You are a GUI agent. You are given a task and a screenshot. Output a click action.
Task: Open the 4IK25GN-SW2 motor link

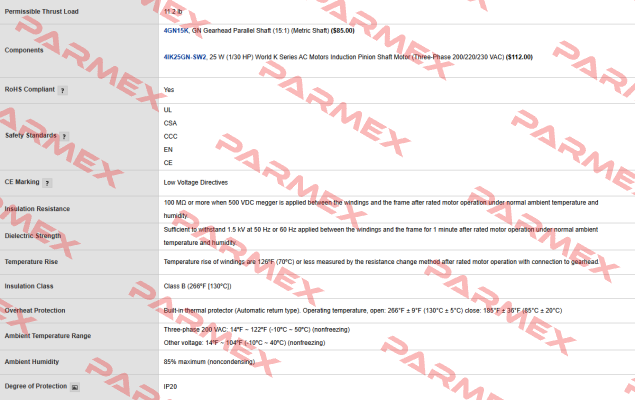pyautogui.click(x=185, y=57)
